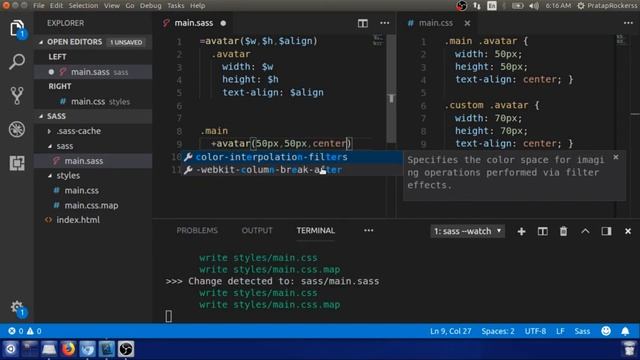Screen dimensions: 640x360
Task: Kill the terminal with the trash icon
Action: [x=563, y=231]
